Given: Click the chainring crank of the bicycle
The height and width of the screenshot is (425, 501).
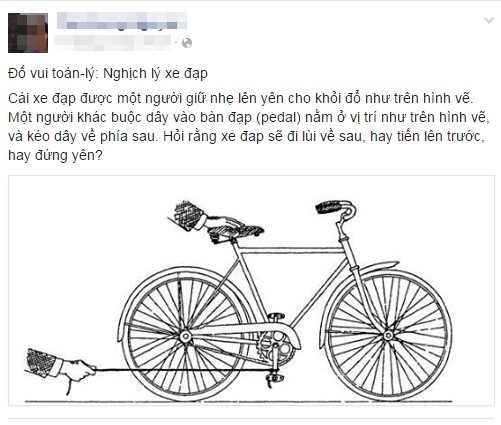Looking at the screenshot, I should pos(276,347).
